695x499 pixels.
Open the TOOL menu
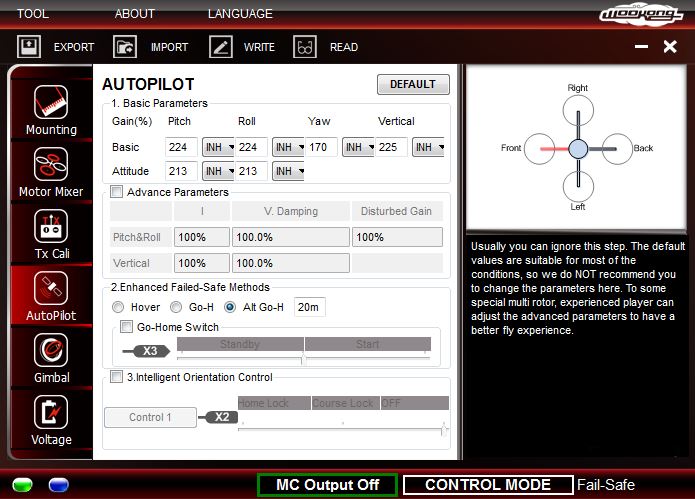(x=32, y=14)
